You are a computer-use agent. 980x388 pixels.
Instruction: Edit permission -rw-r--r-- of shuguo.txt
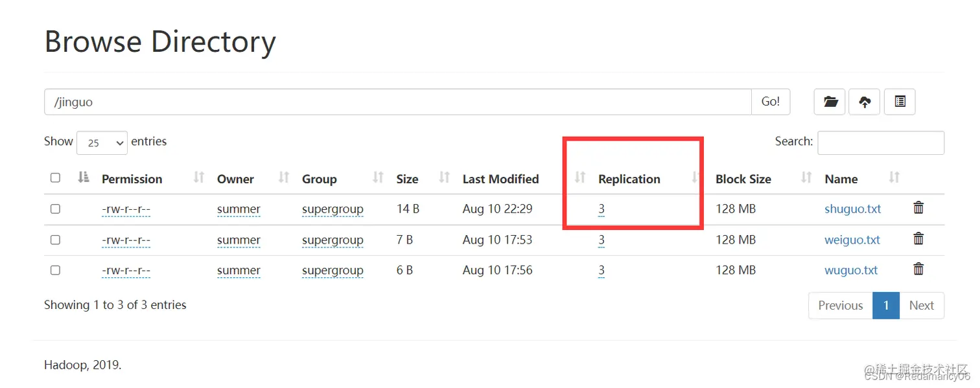point(126,209)
